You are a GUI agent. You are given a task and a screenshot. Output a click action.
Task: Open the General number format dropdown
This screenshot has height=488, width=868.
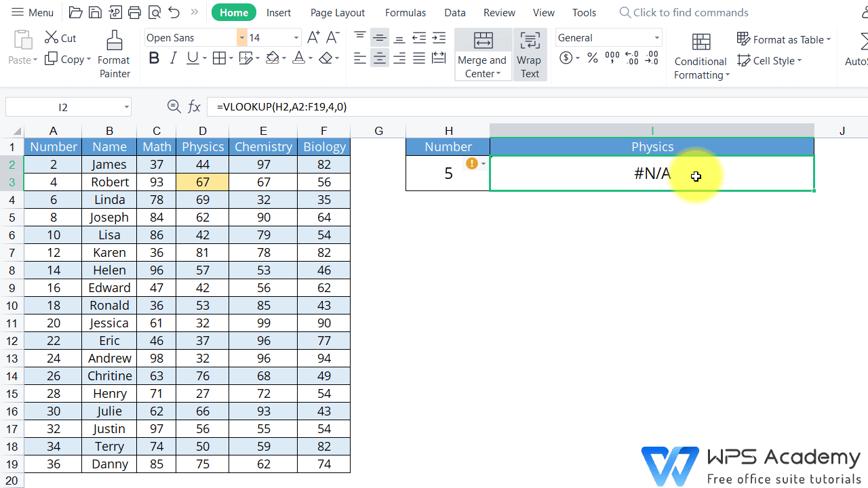[655, 37]
